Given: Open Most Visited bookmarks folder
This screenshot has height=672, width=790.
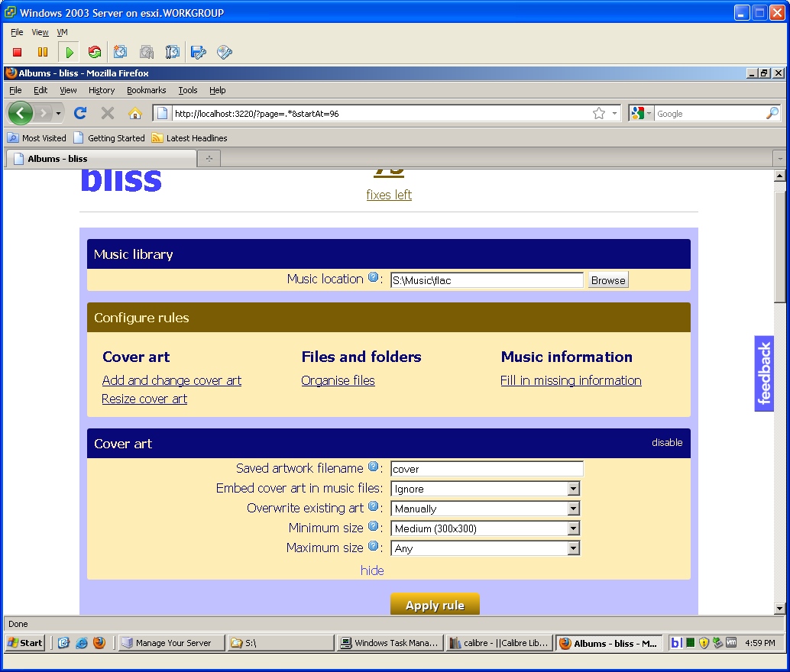Looking at the screenshot, I should pyautogui.click(x=37, y=138).
